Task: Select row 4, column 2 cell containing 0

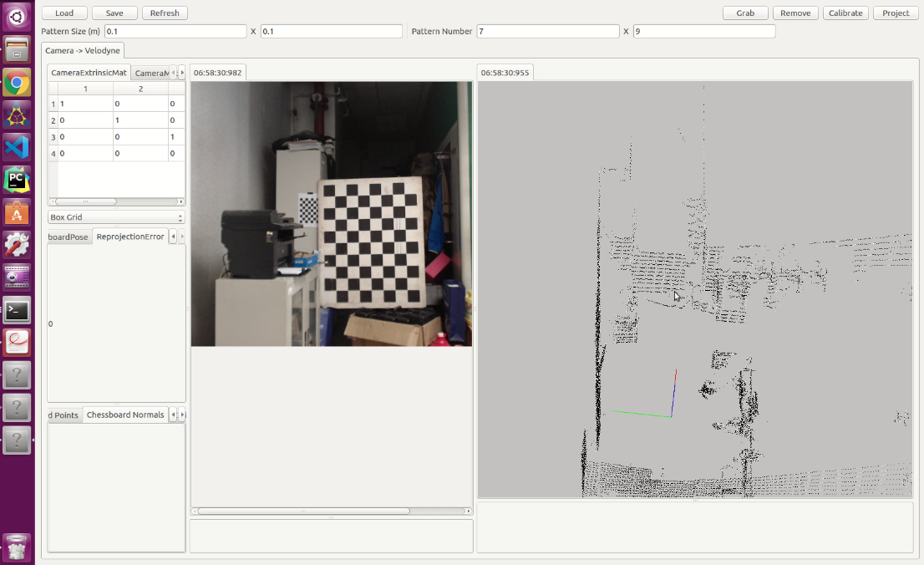Action: tap(141, 153)
